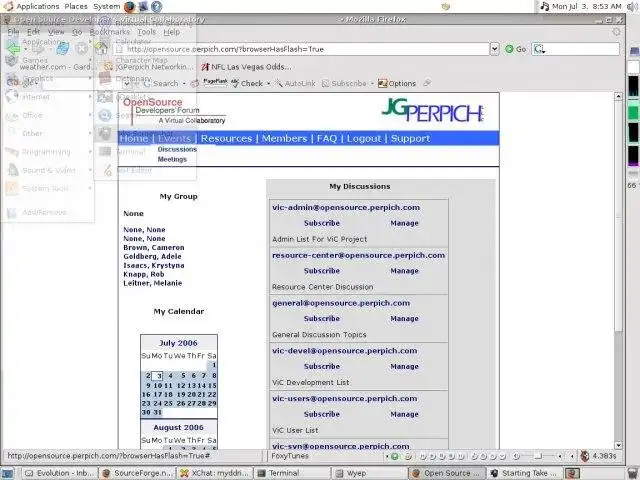Go to the Firefox home page

[x=101, y=49]
